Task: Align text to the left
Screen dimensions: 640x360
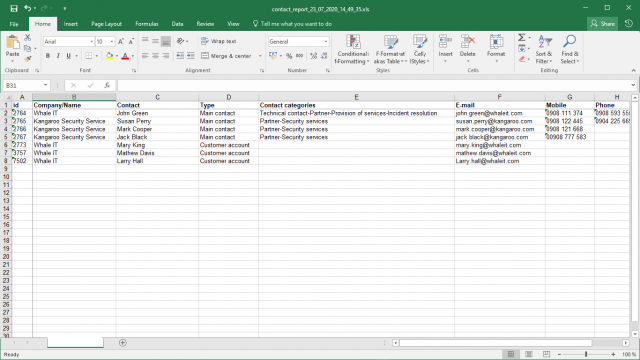Action: point(145,56)
